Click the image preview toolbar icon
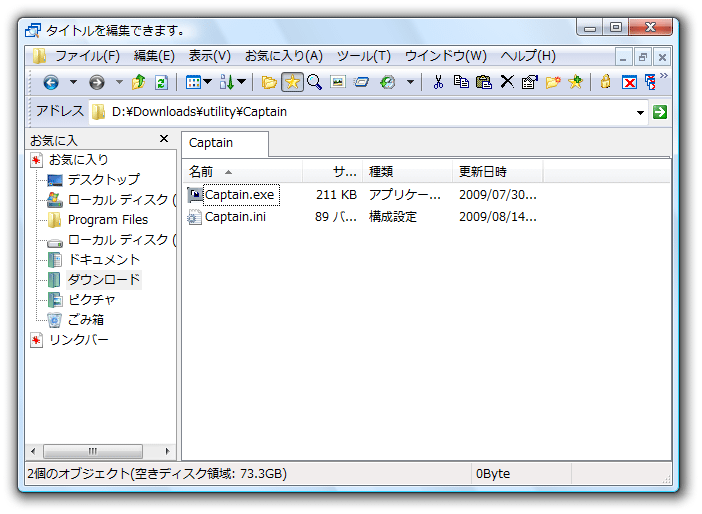 coord(338,82)
